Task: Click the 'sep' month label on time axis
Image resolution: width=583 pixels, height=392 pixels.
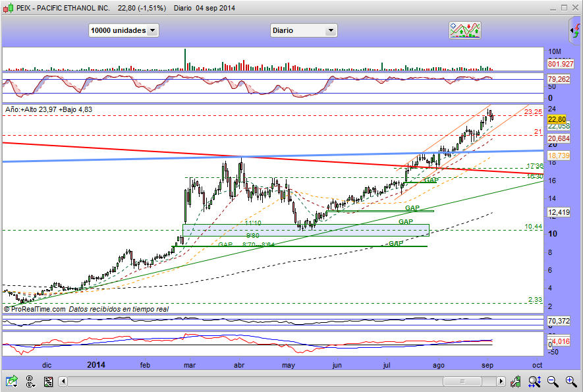Action: pos(487,365)
